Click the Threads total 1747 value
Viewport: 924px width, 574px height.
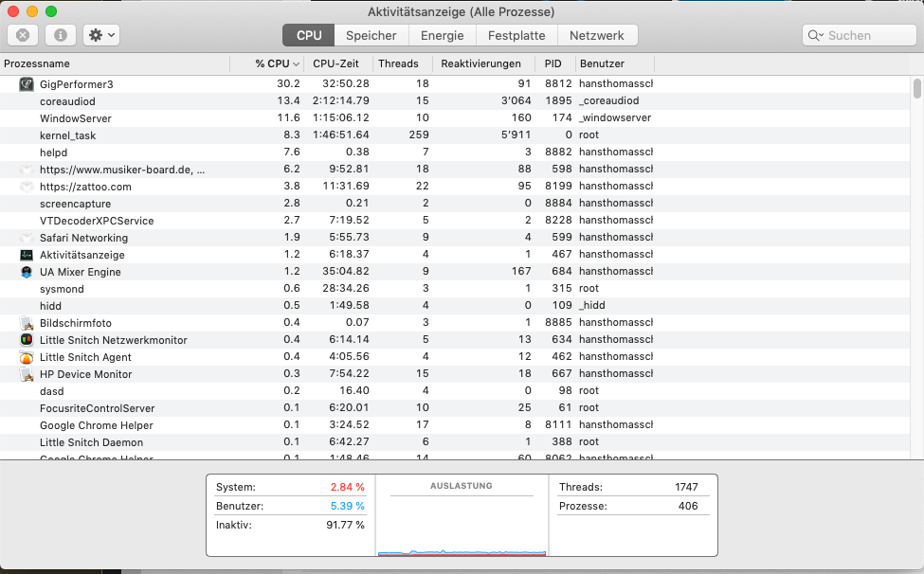(686, 488)
